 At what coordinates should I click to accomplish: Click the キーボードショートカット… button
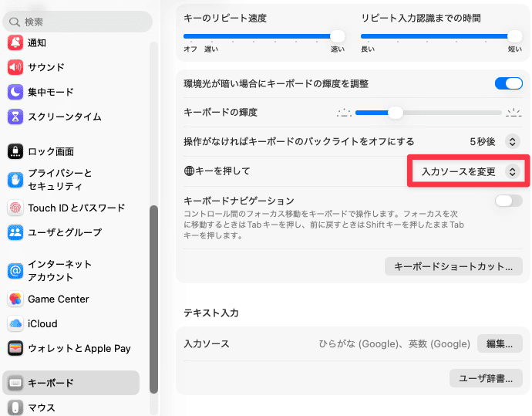click(453, 266)
